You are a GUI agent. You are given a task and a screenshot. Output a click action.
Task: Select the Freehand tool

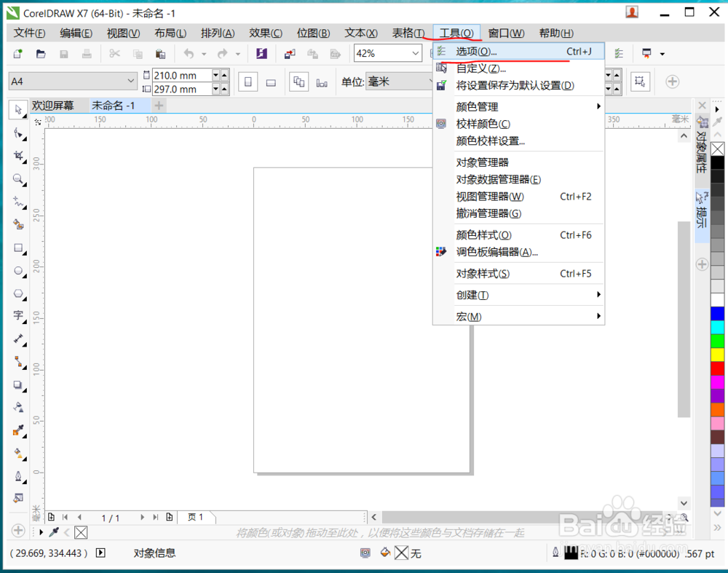pyautogui.click(x=18, y=202)
